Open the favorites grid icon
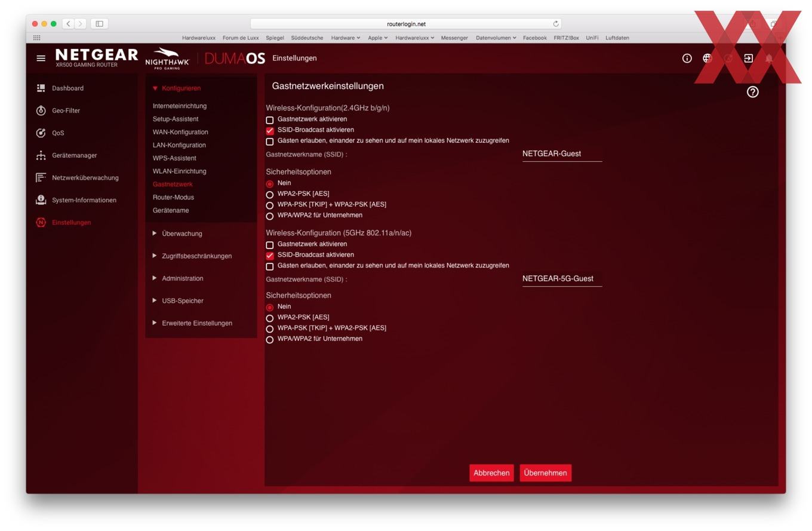Screen dimensions: 812x531 tap(36, 38)
